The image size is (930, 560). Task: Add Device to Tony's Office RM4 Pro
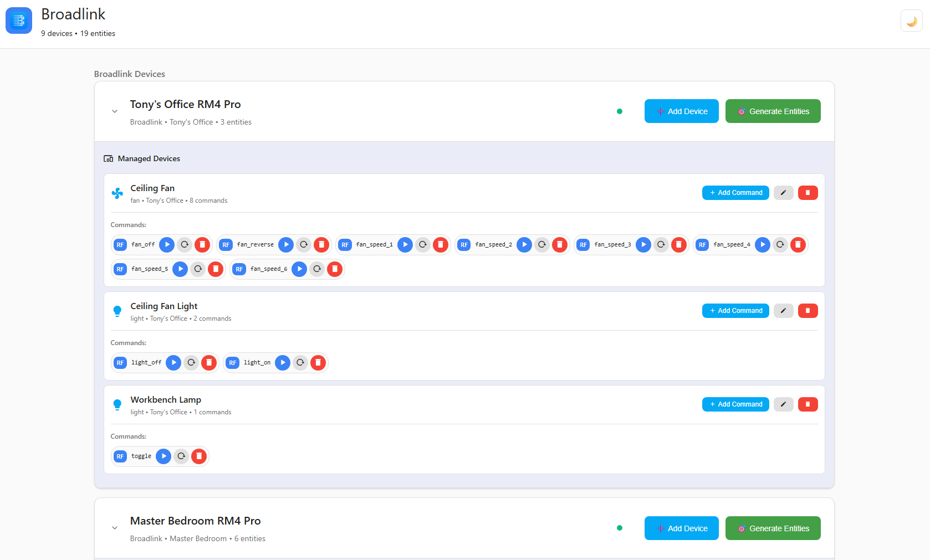pos(681,111)
